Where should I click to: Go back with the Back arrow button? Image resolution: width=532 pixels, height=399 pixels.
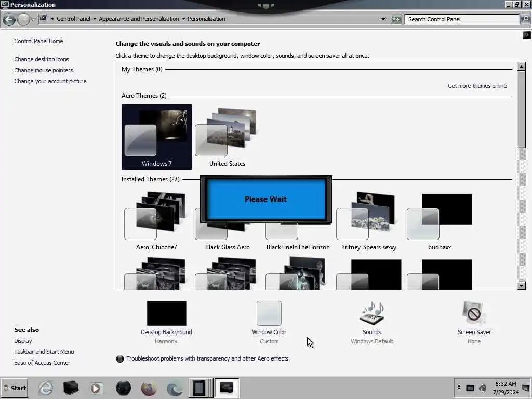(9, 19)
